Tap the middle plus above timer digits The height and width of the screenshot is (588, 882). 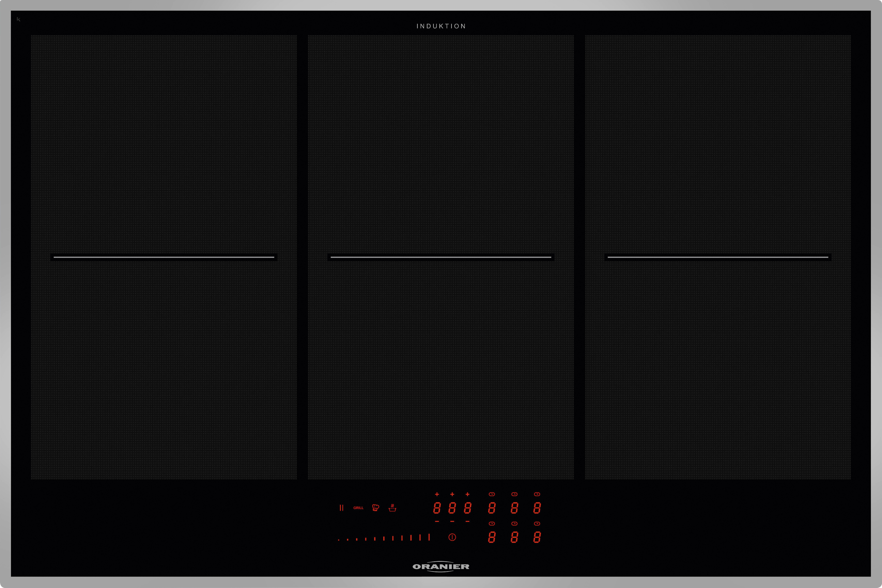(x=452, y=494)
